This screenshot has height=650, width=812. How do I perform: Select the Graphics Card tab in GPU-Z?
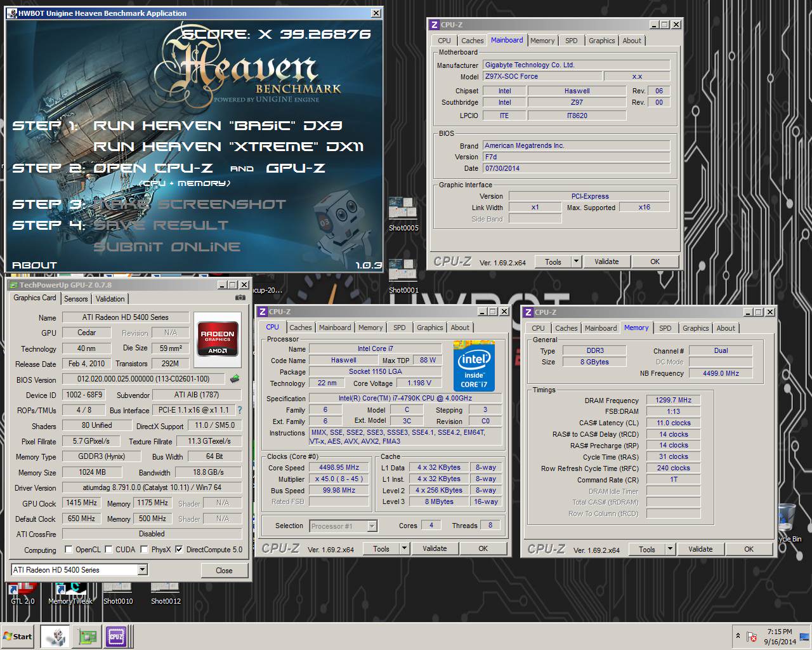35,298
